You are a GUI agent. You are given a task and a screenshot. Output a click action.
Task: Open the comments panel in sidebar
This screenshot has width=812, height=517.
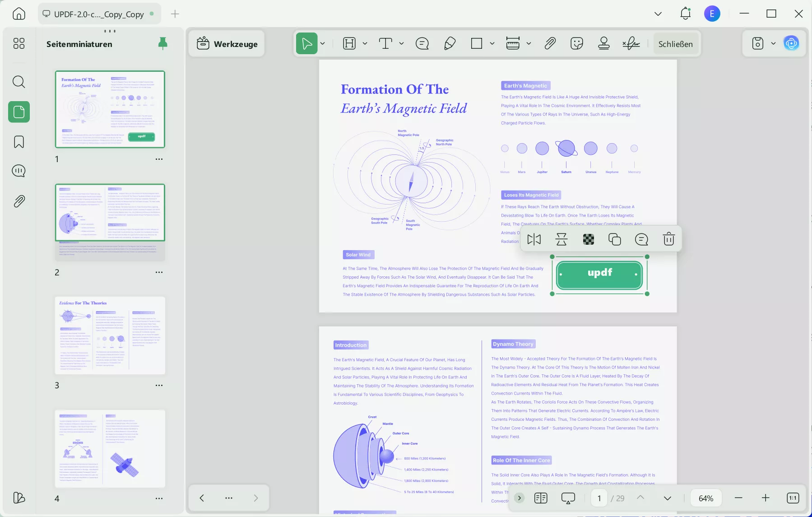pos(19,171)
